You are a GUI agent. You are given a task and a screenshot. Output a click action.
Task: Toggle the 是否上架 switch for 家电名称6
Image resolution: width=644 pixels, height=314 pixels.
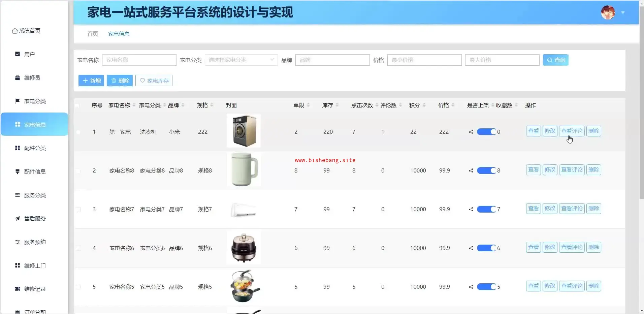click(x=486, y=248)
